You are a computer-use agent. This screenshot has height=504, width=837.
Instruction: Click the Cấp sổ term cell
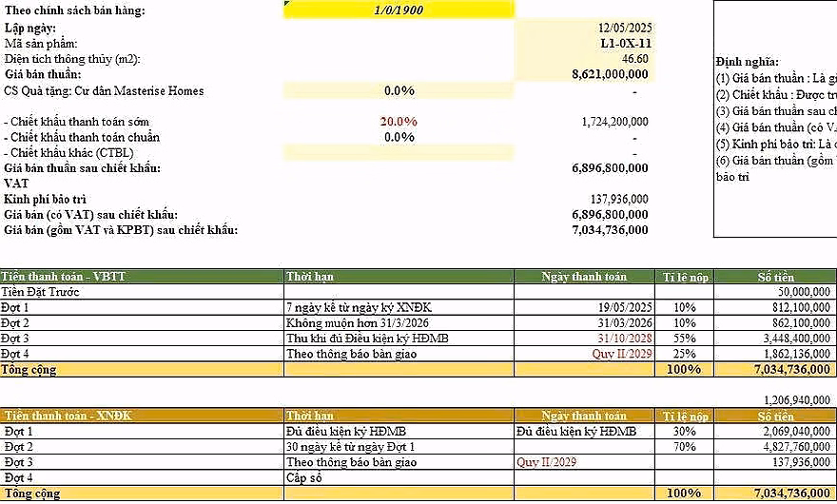[399, 477]
